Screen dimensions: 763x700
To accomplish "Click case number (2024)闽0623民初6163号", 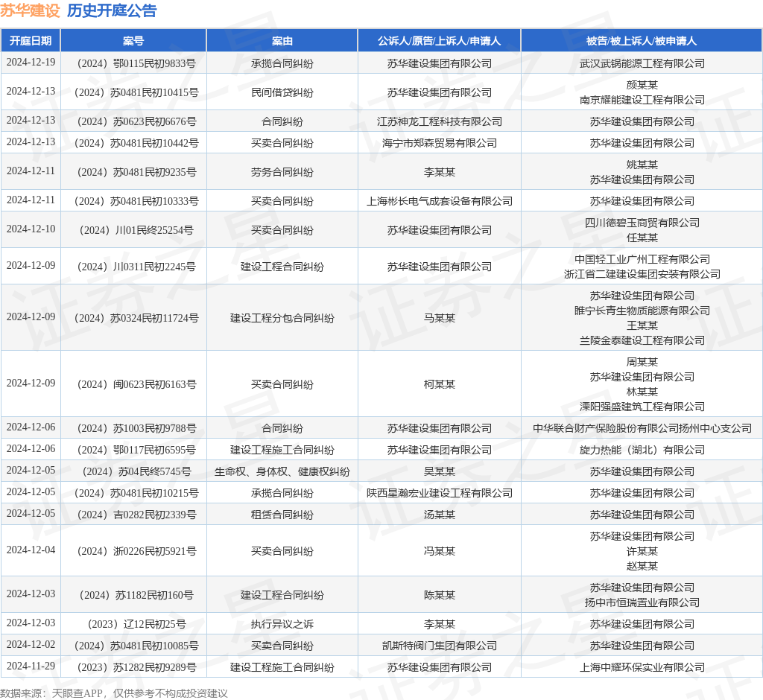I will (x=137, y=384).
